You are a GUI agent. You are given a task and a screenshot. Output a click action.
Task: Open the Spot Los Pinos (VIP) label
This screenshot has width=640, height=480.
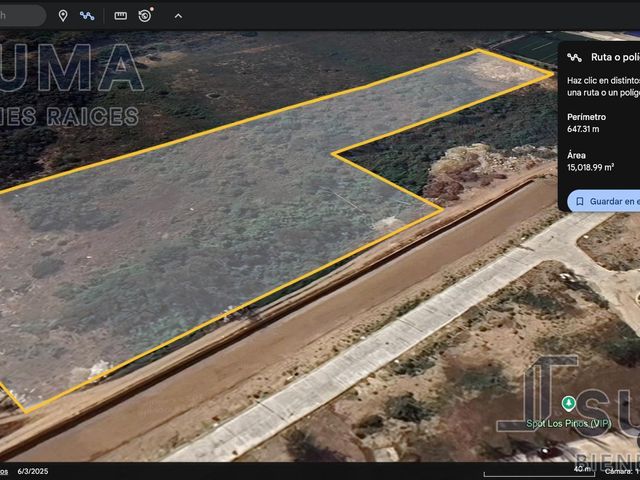pos(569,424)
